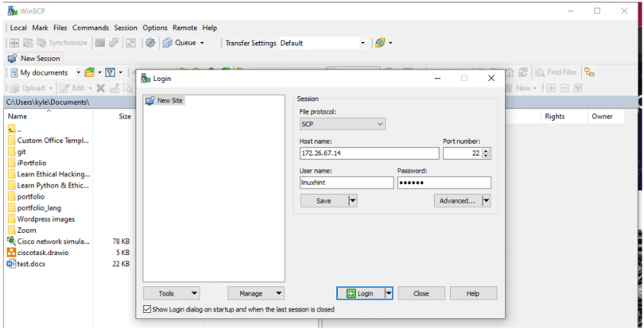Uncheck Show Login dialog on startup checkbox
The height and width of the screenshot is (329, 644).
(x=147, y=309)
